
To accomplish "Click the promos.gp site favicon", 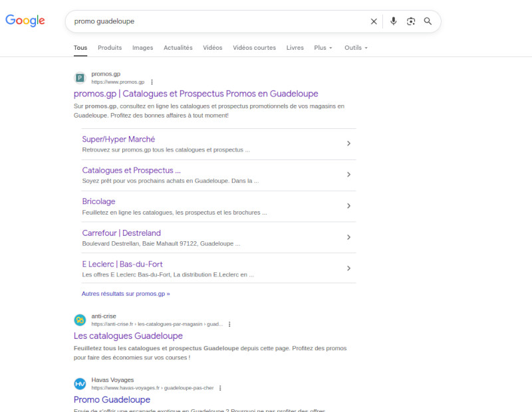I will click(80, 78).
